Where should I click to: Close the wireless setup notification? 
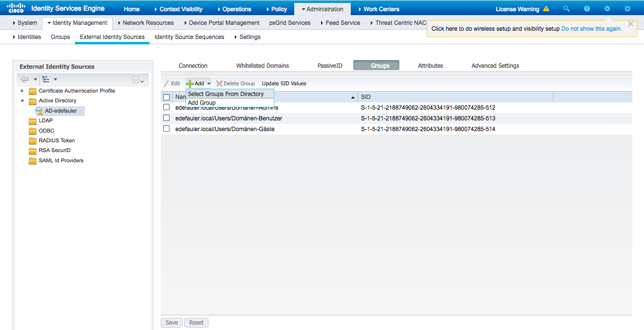point(631,24)
